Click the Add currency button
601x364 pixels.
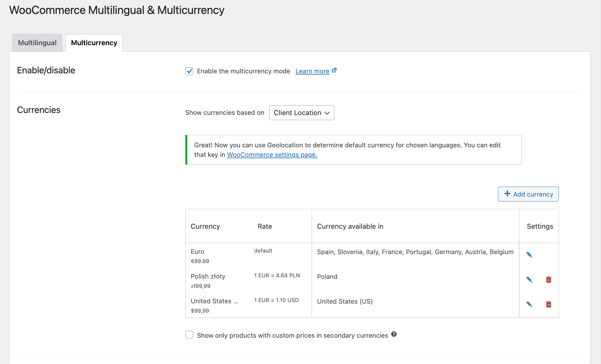528,194
